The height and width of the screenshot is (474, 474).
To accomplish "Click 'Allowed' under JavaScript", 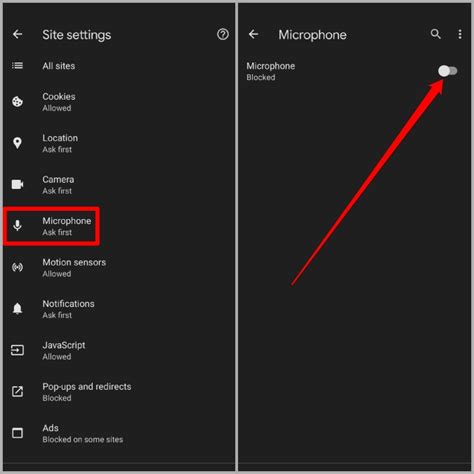I will click(x=57, y=356).
